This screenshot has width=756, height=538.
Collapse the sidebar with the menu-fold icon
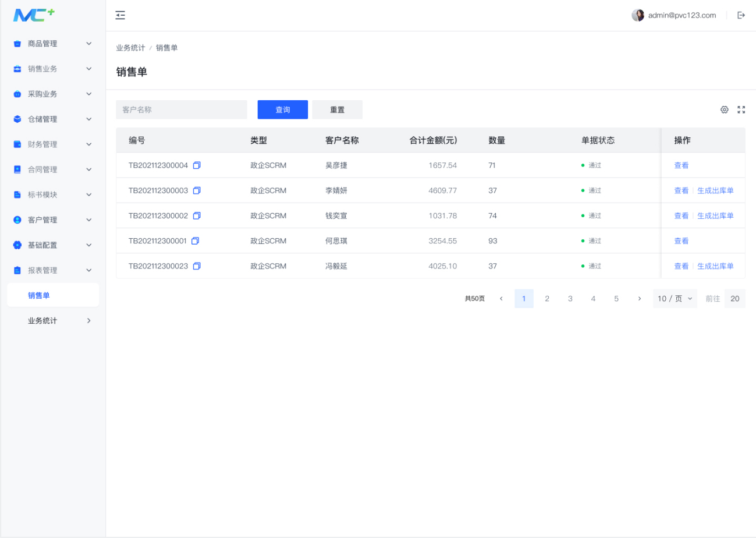pos(120,15)
